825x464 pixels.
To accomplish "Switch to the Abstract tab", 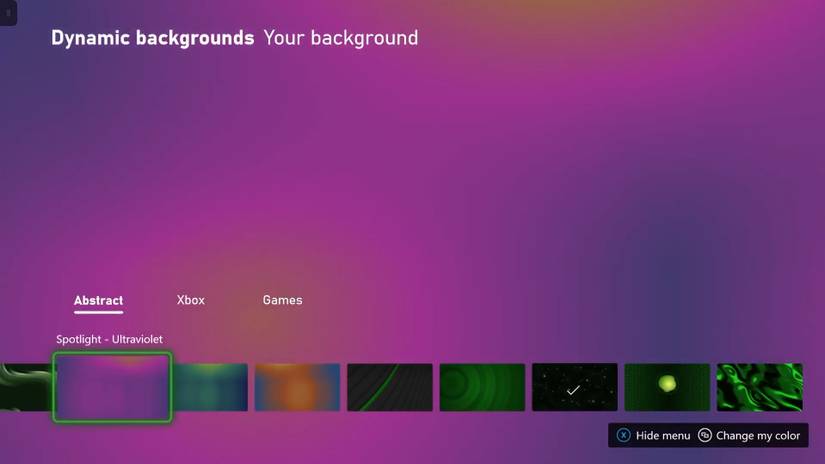I will (x=98, y=300).
